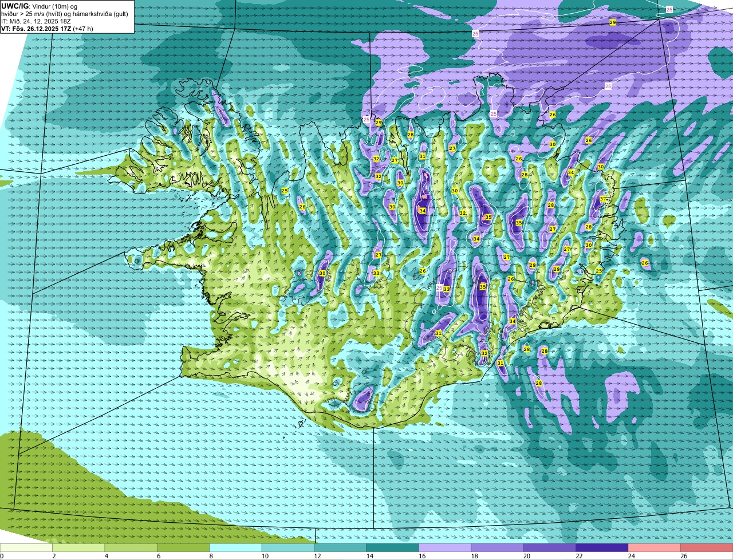The height and width of the screenshot is (560, 733).
Task: Click the legend tick label "26"
Action: [684, 556]
